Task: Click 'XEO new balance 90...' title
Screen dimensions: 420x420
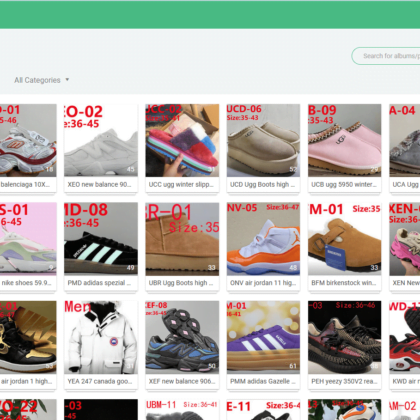Action: 99,184
